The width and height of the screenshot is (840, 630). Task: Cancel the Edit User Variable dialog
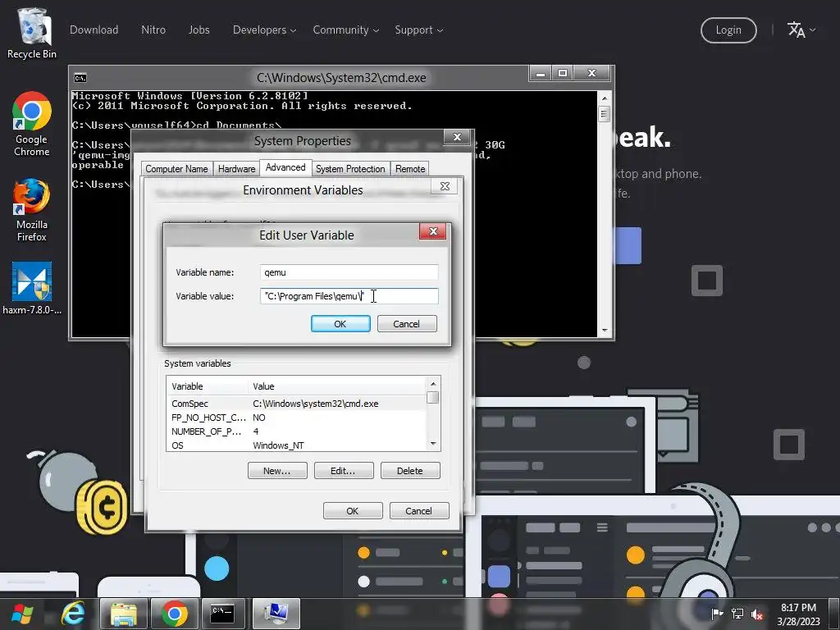(407, 323)
